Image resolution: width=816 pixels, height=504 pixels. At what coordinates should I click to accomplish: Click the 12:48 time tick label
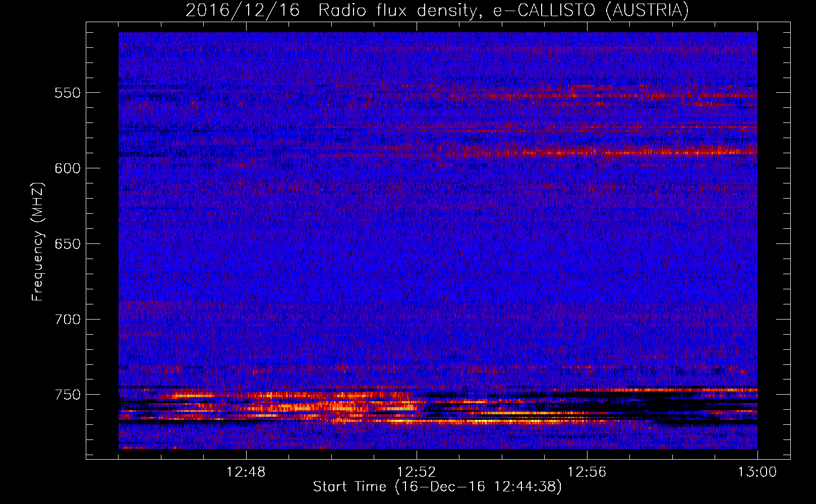pyautogui.click(x=246, y=472)
